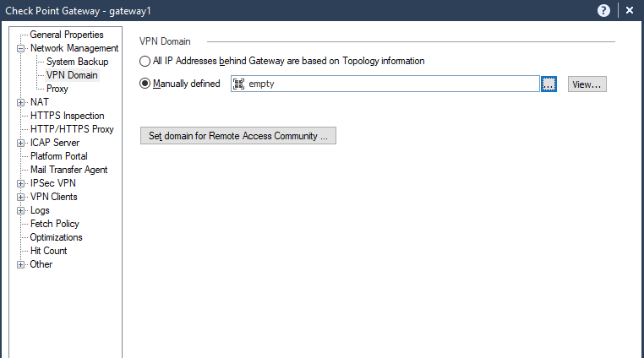Click the help question mark icon
This screenshot has width=644, height=358.
(603, 10)
